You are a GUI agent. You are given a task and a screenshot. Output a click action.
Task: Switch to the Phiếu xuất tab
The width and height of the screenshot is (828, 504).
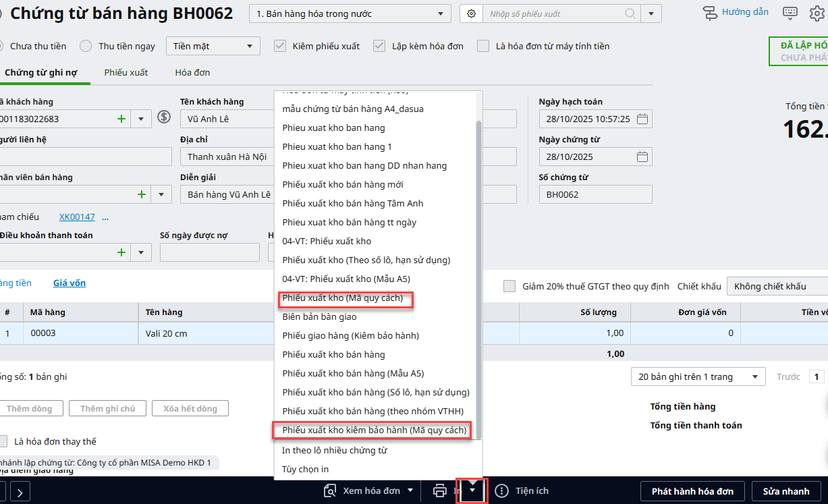126,72
